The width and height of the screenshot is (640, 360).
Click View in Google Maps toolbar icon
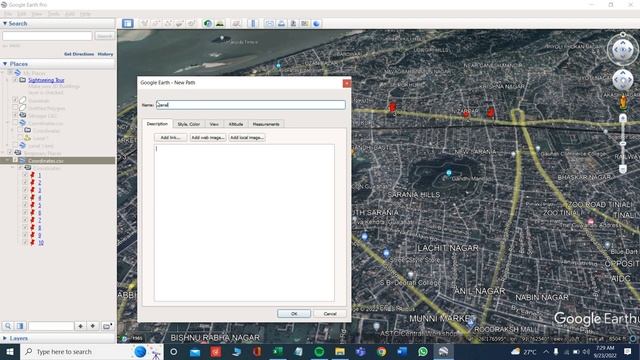[x=304, y=23]
